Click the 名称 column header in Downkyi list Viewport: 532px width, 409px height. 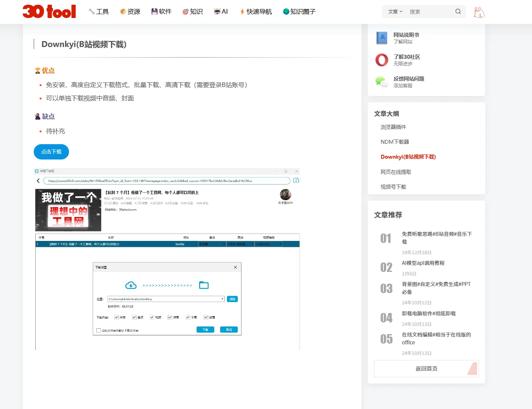[x=111, y=237]
